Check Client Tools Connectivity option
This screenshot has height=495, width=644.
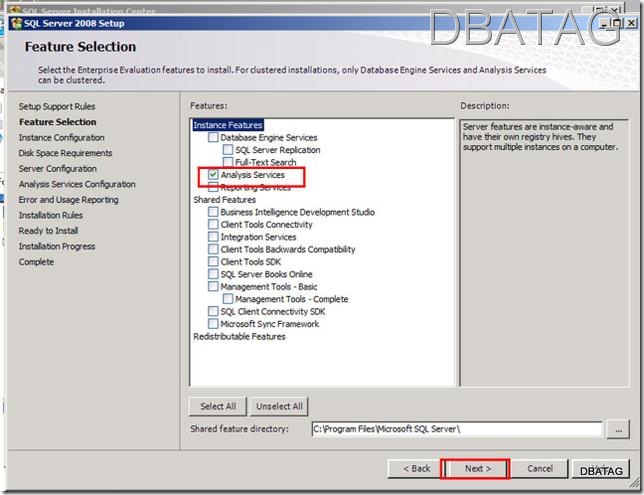point(213,224)
